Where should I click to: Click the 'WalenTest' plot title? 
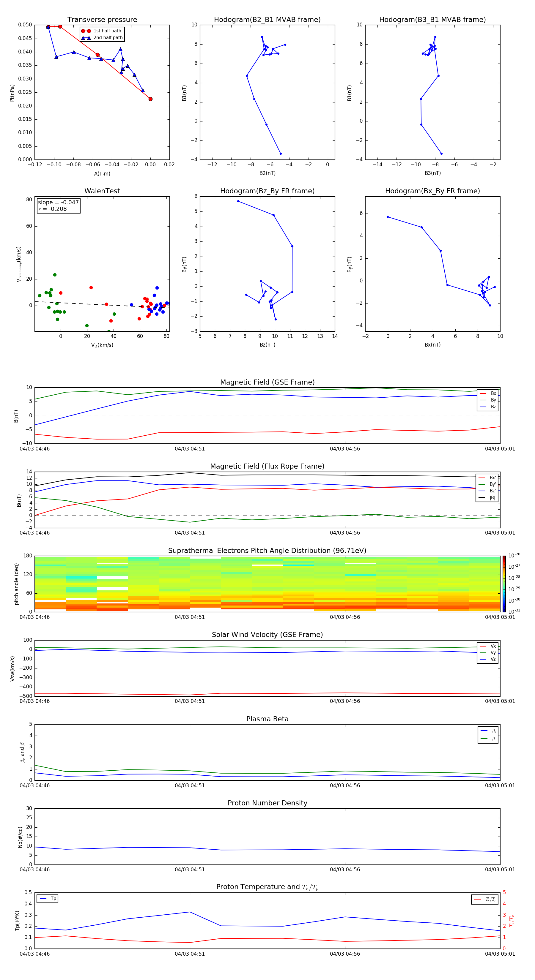click(x=102, y=191)
